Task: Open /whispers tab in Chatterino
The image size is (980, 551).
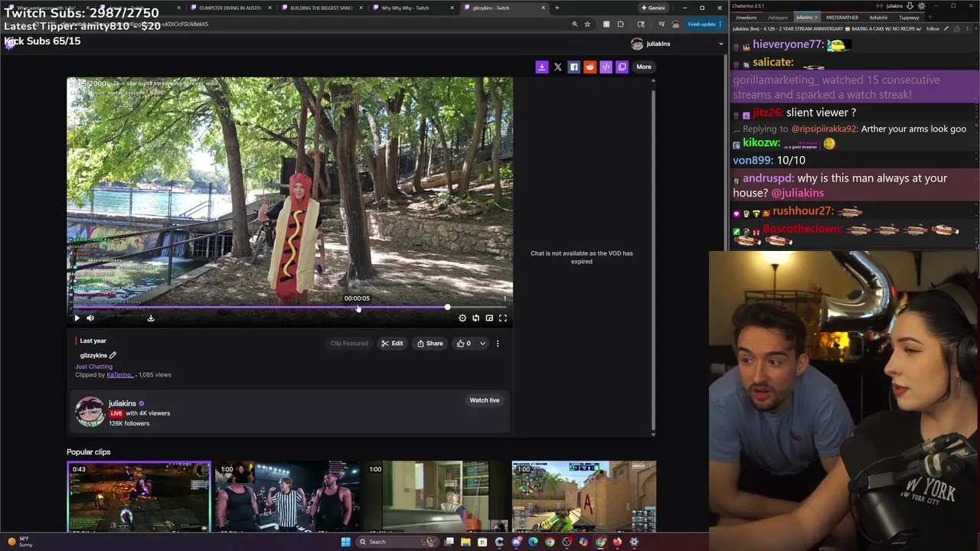Action: coord(777,18)
